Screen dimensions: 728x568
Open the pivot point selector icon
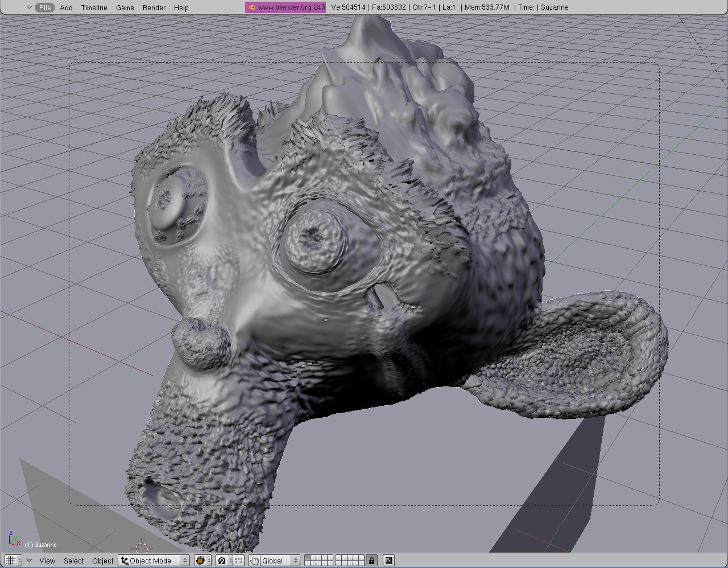pyautogui.click(x=222, y=561)
